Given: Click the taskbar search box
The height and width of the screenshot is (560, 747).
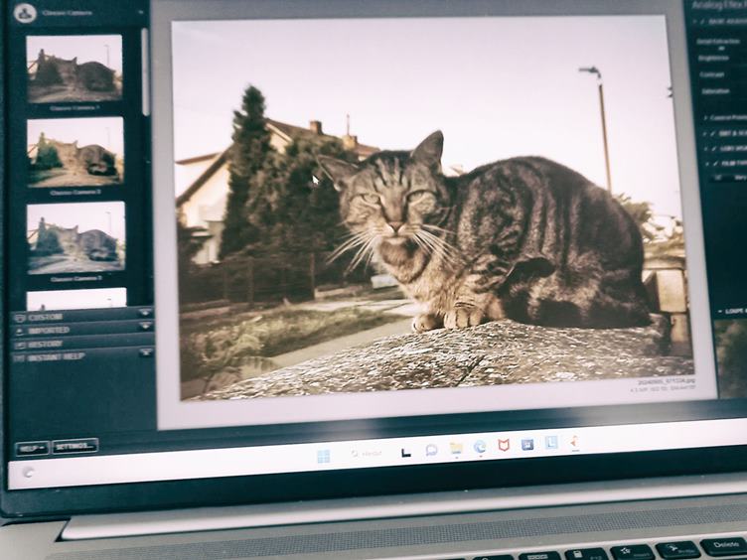Looking at the screenshot, I should click(x=367, y=455).
